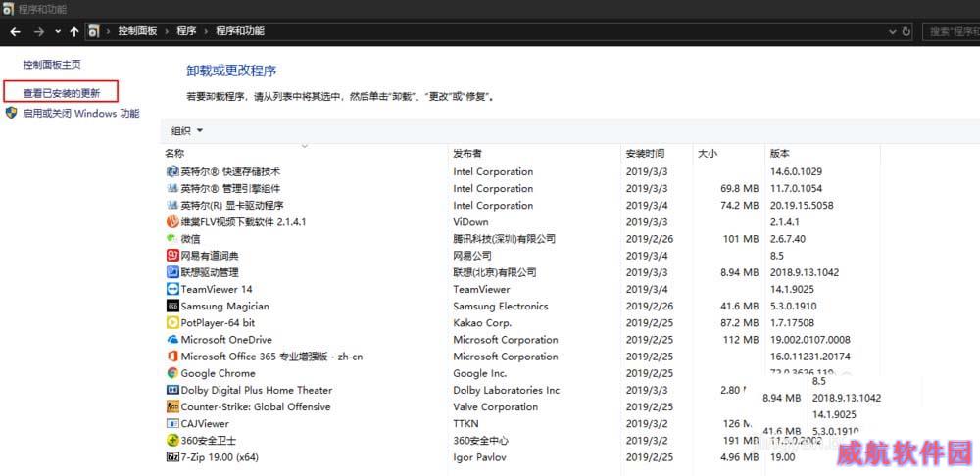Click the CAJViewer icon
The height and width of the screenshot is (476, 980).
coord(172,423)
